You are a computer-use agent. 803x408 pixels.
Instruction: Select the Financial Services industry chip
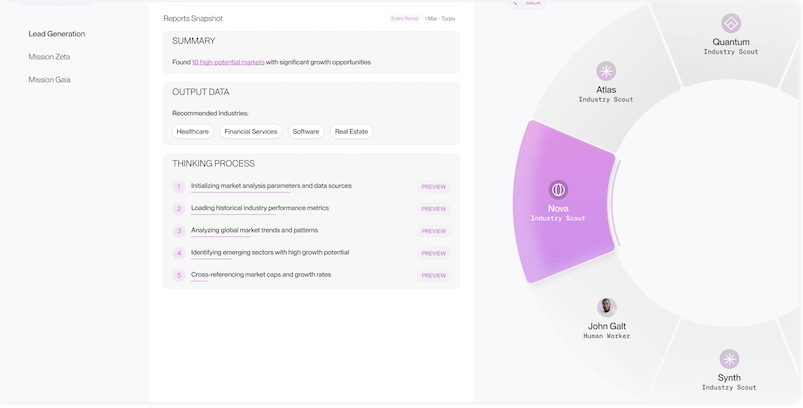click(x=250, y=132)
